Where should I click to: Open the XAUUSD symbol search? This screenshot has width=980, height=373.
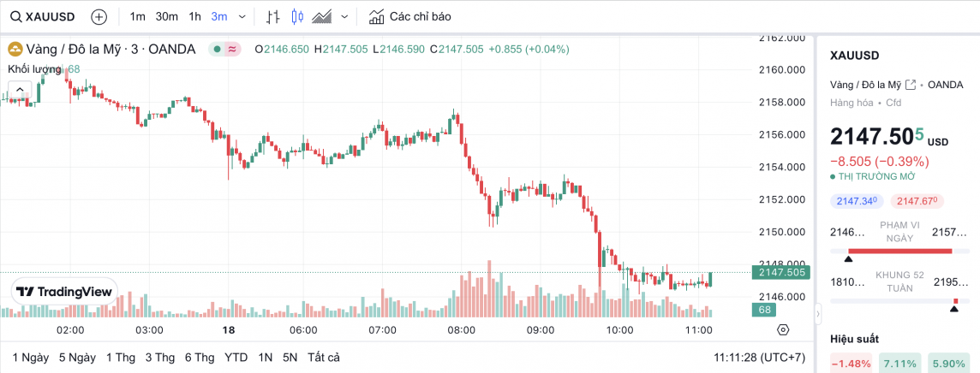coord(39,16)
